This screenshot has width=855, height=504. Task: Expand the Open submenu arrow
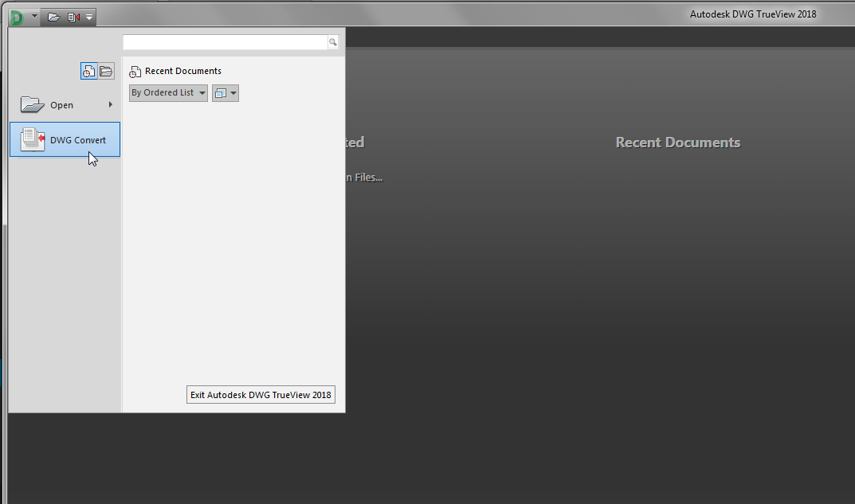coord(110,104)
